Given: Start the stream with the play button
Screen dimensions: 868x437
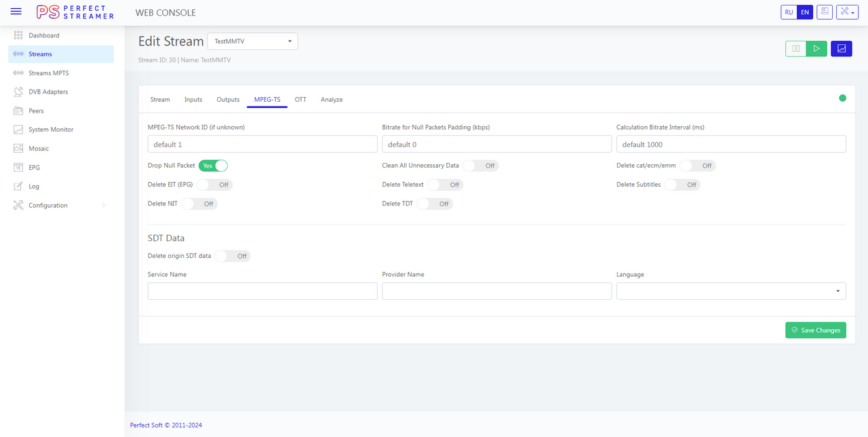Looking at the screenshot, I should 816,49.
